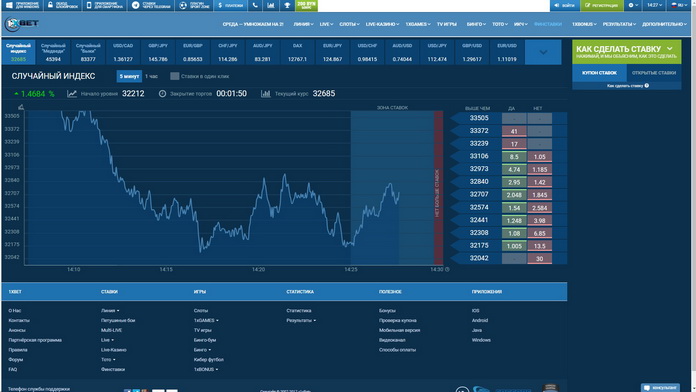This screenshot has height=392, width=696.
Task: Bet ДА at 8.5 for level 33106
Action: [x=514, y=157]
